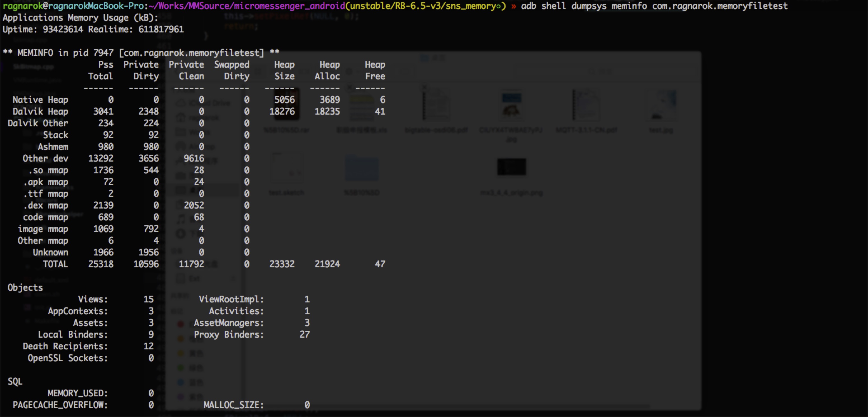Click the 'Other dev' row label
Screen dimensions: 868x417
(x=46, y=158)
